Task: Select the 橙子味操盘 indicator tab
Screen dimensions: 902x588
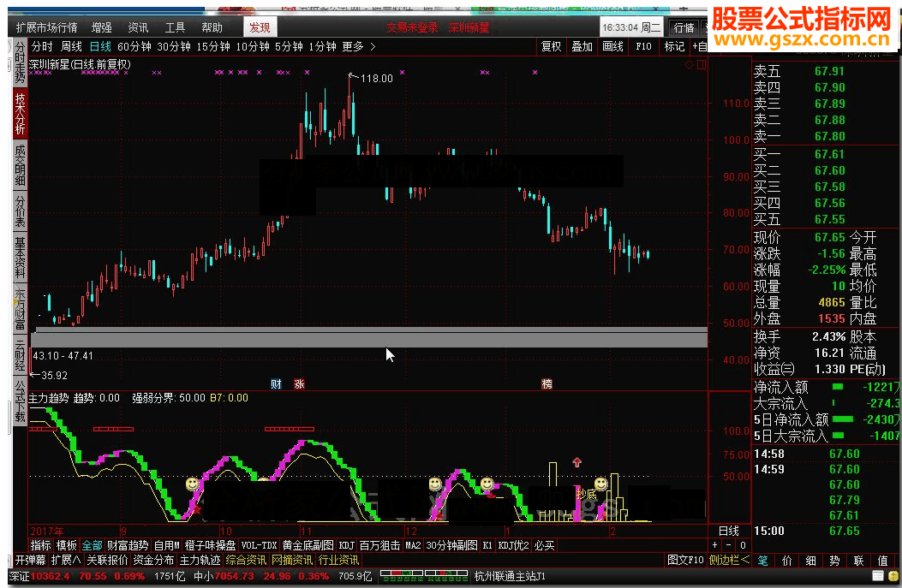Action: 210,545
